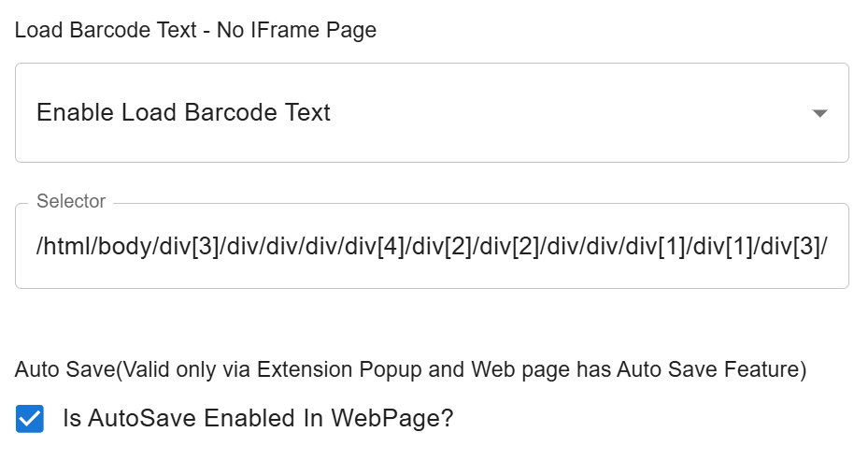Screen dimensions: 868x461
Task: Disable the AutoSave in WebPage option
Action: point(30,418)
